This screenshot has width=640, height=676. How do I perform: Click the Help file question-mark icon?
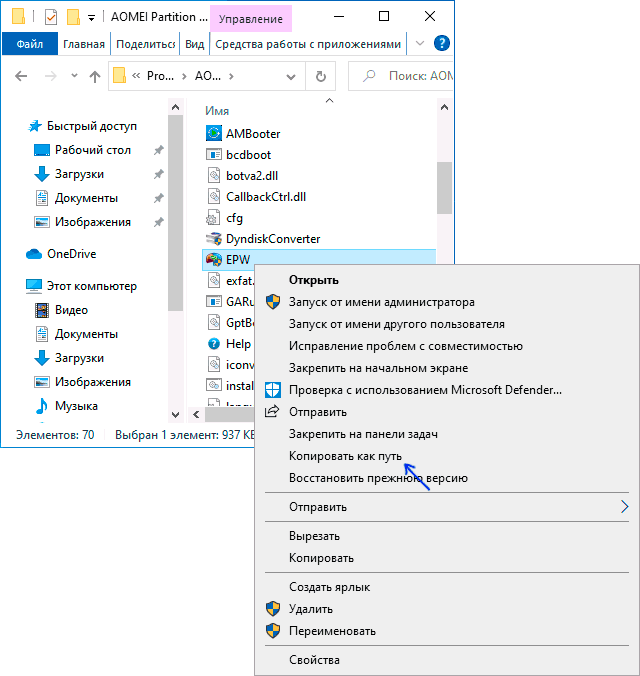point(213,344)
